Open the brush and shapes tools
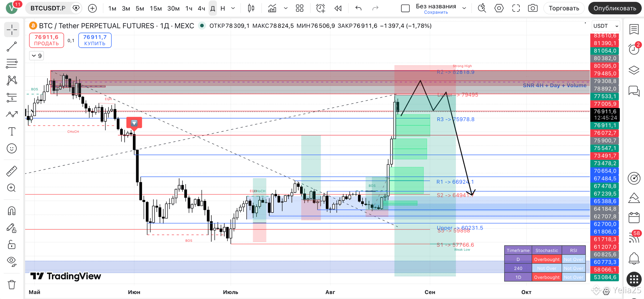The image size is (644, 299). click(x=12, y=114)
